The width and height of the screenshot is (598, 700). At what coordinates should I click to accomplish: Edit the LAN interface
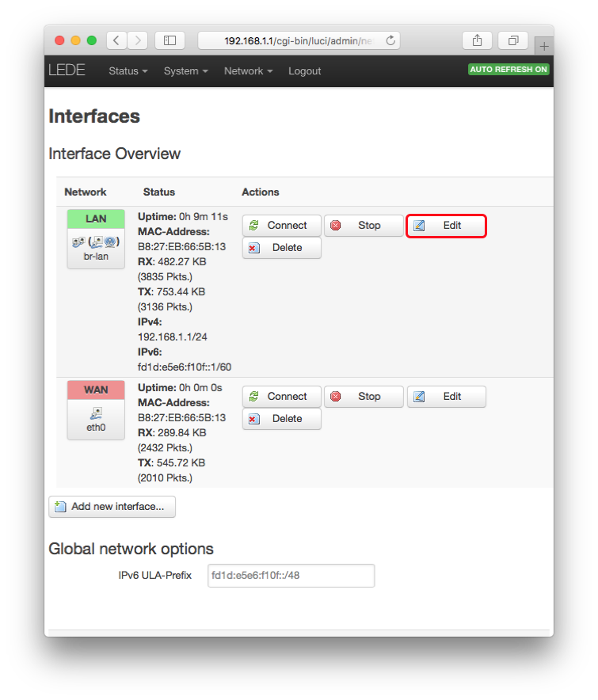(x=446, y=226)
